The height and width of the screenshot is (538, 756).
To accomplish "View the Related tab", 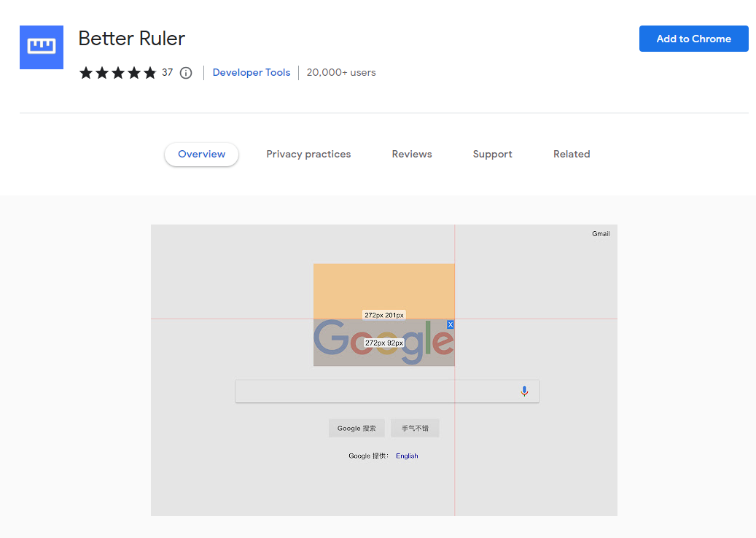I will (572, 155).
